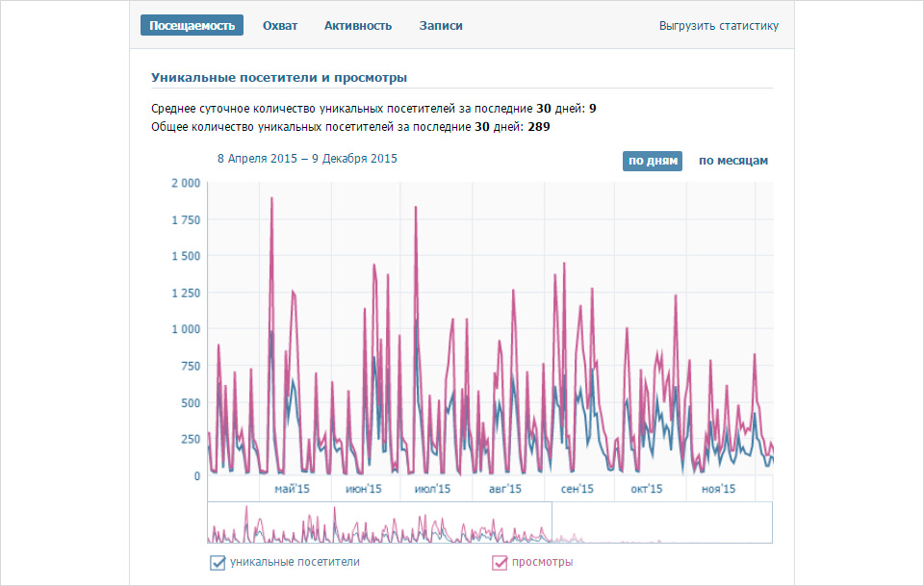The width and height of the screenshot is (924, 586).
Task: Click the ноя'15 axis label
Action: point(718,489)
